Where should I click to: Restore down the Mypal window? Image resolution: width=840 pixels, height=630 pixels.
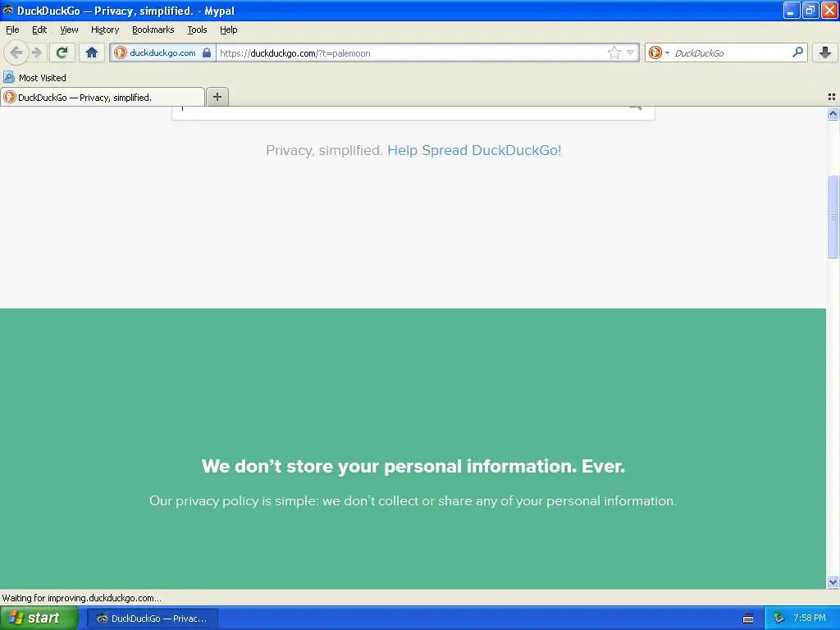pyautogui.click(x=810, y=10)
